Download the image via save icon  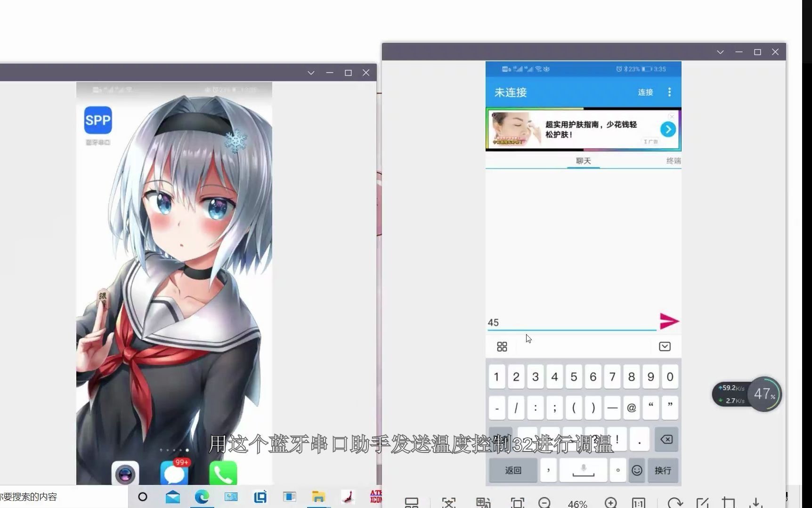point(755,503)
